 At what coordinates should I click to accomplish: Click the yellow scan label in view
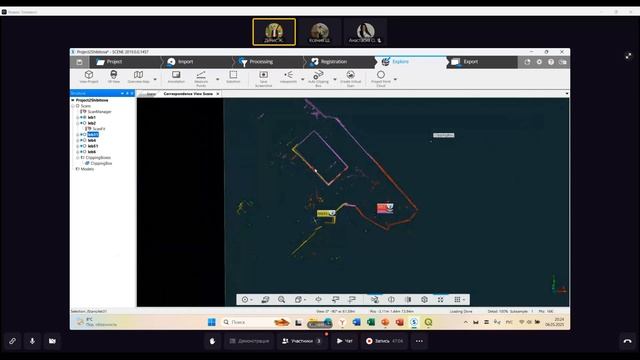[326, 213]
